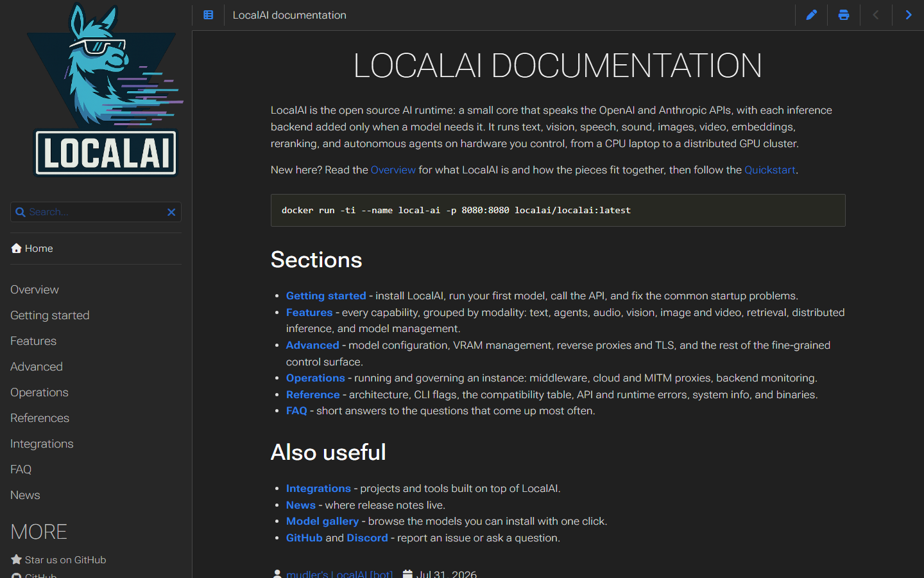Click Star us on GitHub
The image size is (924, 578).
coord(58,560)
